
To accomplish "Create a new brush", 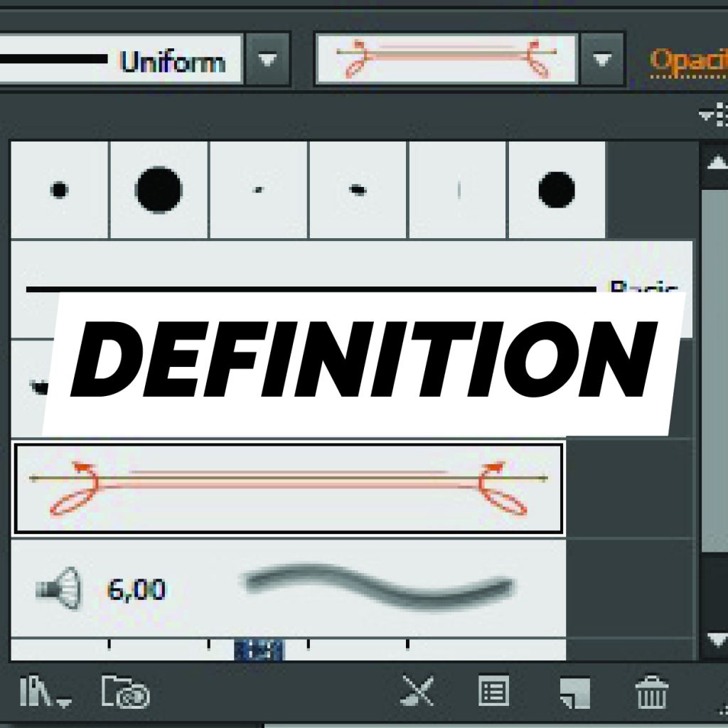I will 574,692.
